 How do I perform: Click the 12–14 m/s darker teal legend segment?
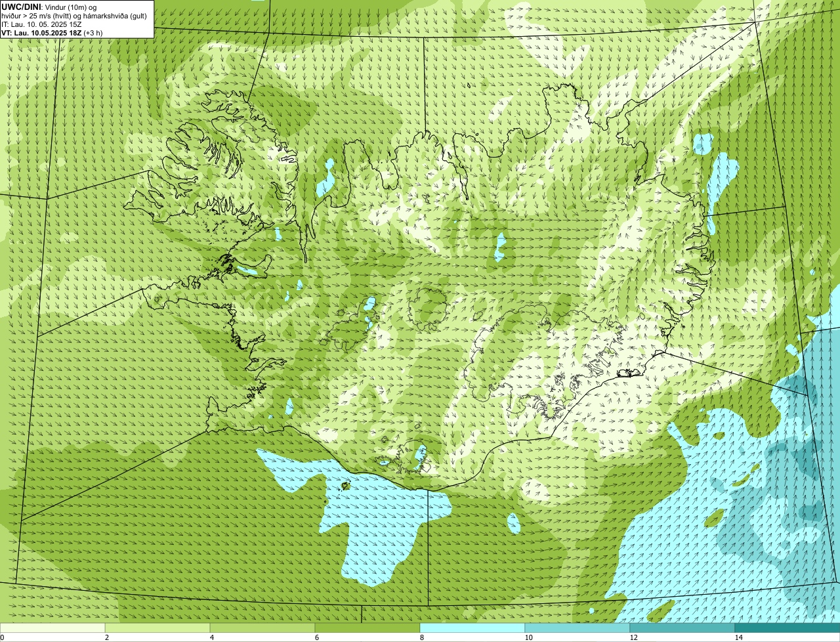pos(682,628)
